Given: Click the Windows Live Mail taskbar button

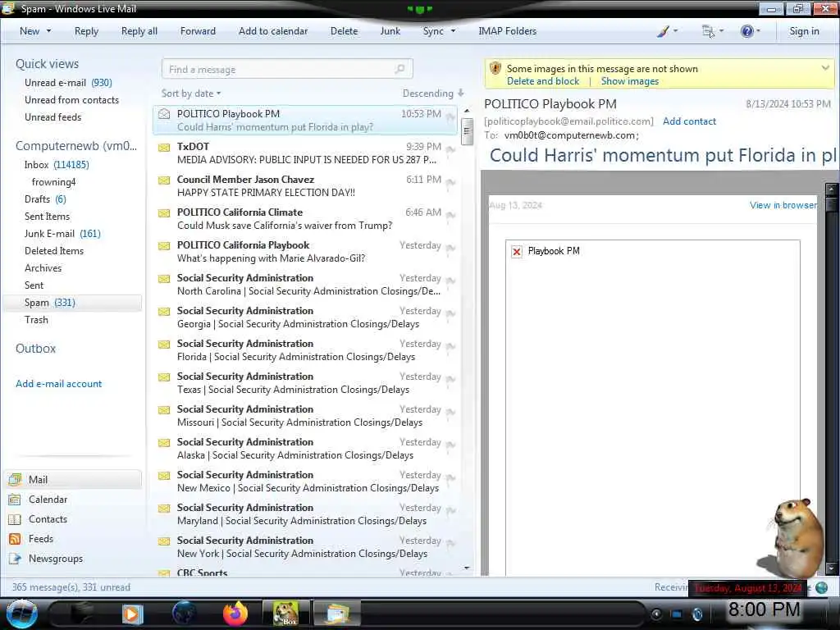Looking at the screenshot, I should pos(337,614).
